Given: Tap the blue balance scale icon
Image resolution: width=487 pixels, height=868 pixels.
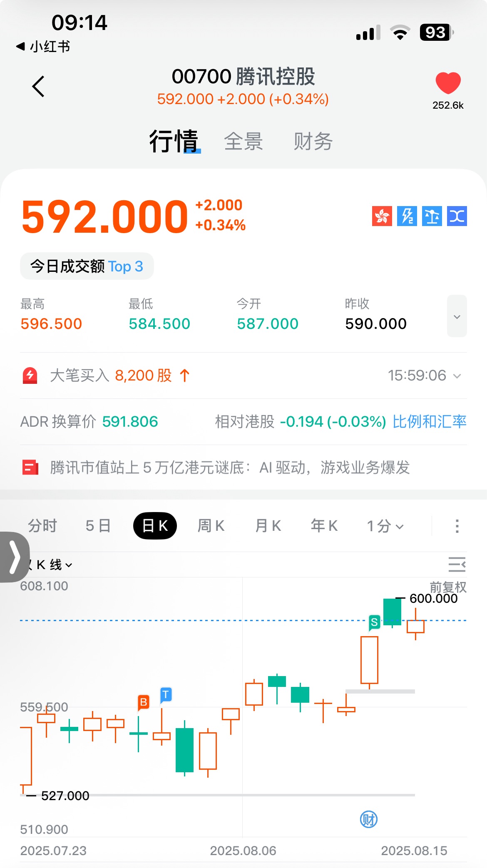Looking at the screenshot, I should point(432,216).
